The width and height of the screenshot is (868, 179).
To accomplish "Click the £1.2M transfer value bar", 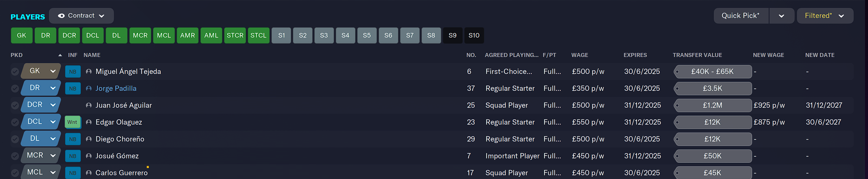I will tap(713, 105).
